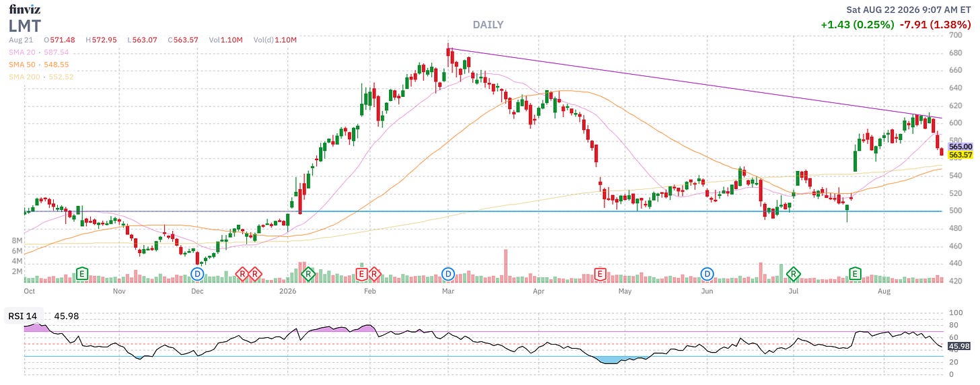Click the green R marker at start of July
Viewport: 980px width, 385px height.
click(x=794, y=274)
